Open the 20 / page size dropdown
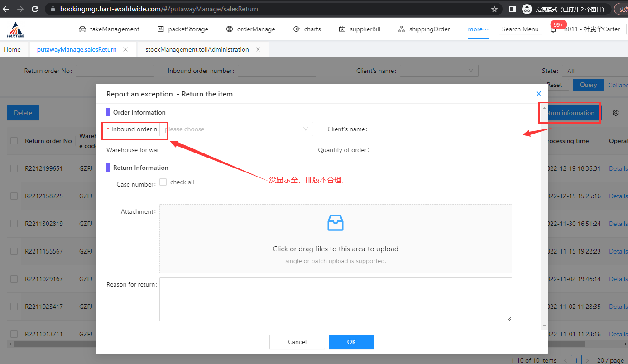This screenshot has width=628, height=364. point(610,360)
